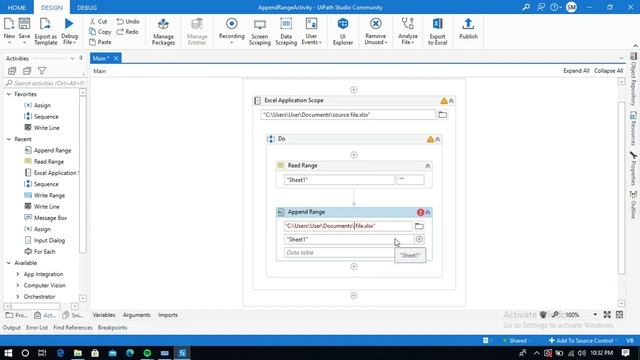
Task: Click Collapse All in designer
Action: pos(608,71)
